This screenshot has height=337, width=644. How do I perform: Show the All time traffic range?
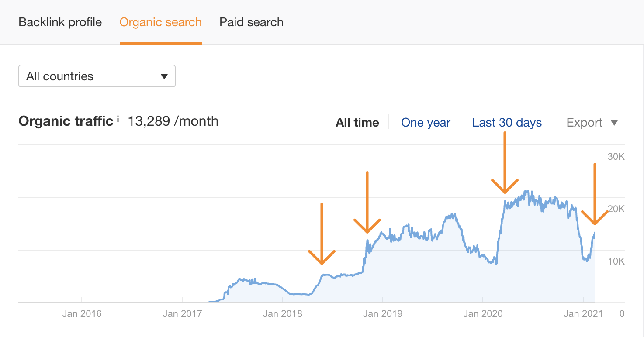coord(357,123)
